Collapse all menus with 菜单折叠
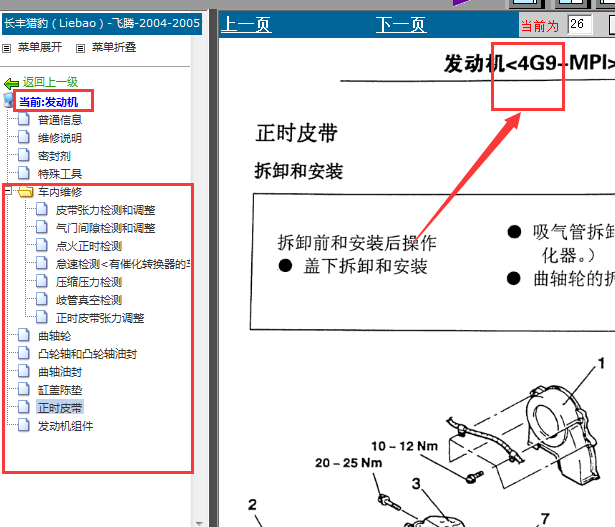This screenshot has height=527, width=615. pos(114,47)
